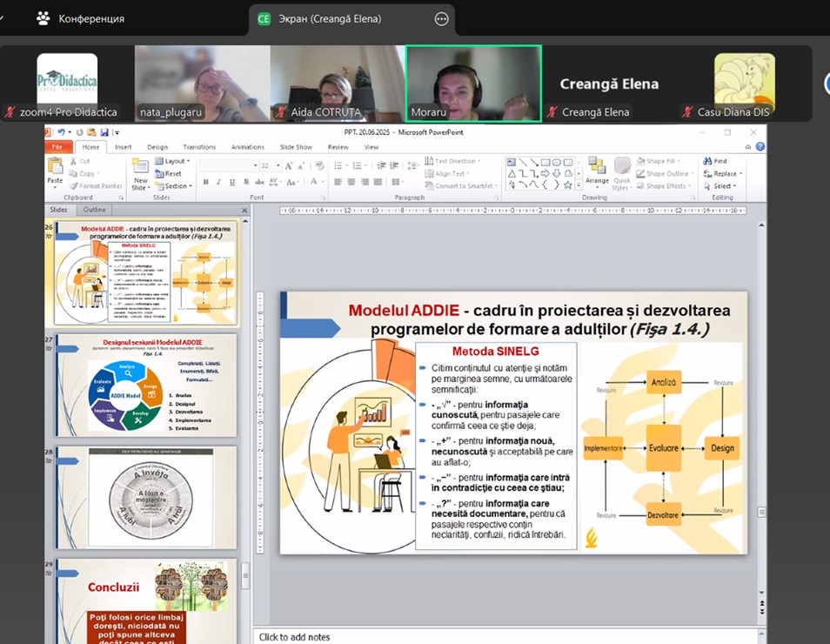The width and height of the screenshot is (830, 644).
Task: Expand the shapes gallery More arrow
Action: pos(579,184)
